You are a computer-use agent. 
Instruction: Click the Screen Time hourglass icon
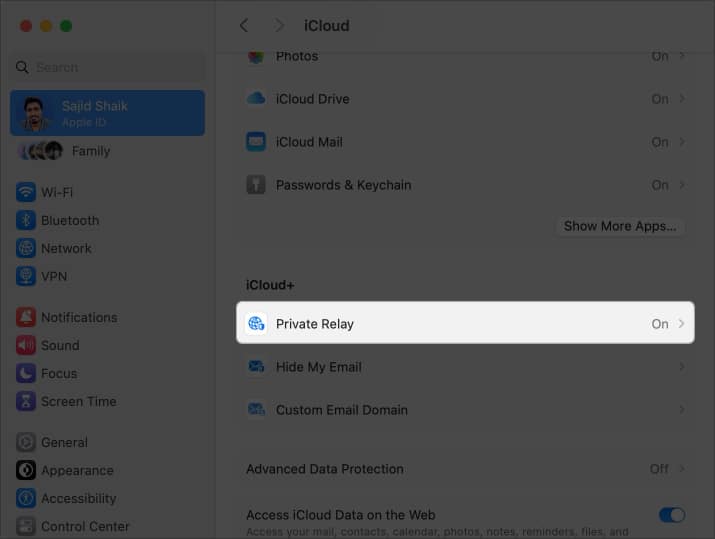coord(26,401)
